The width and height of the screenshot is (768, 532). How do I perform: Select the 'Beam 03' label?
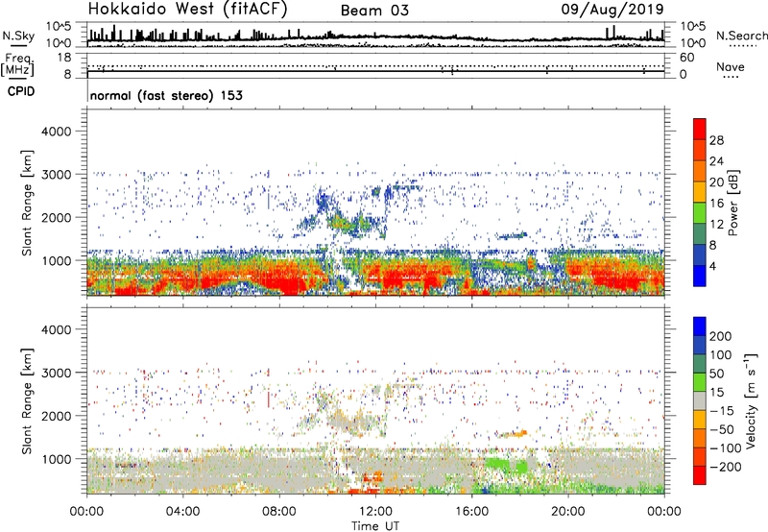tap(374, 11)
